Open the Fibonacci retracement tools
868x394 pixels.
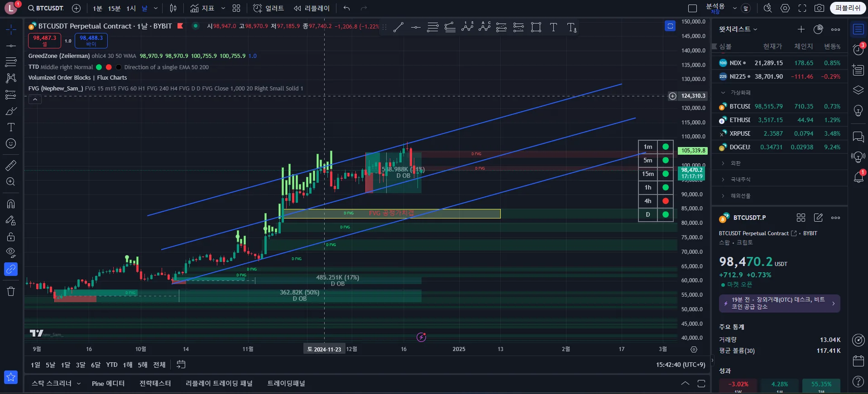tap(11, 62)
